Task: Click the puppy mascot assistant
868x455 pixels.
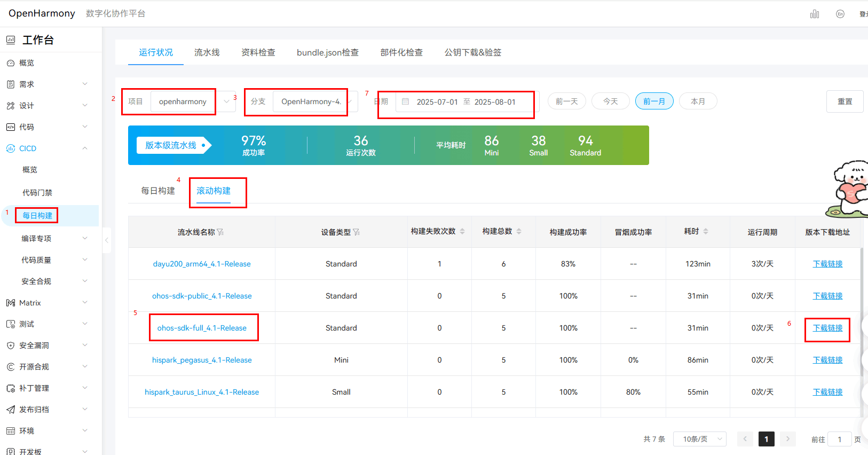Action: tap(849, 189)
